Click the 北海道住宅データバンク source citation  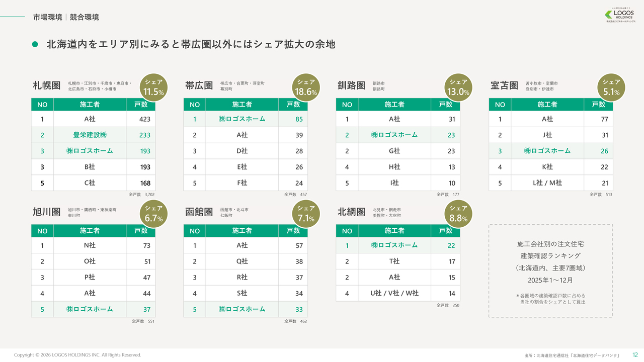click(572, 355)
